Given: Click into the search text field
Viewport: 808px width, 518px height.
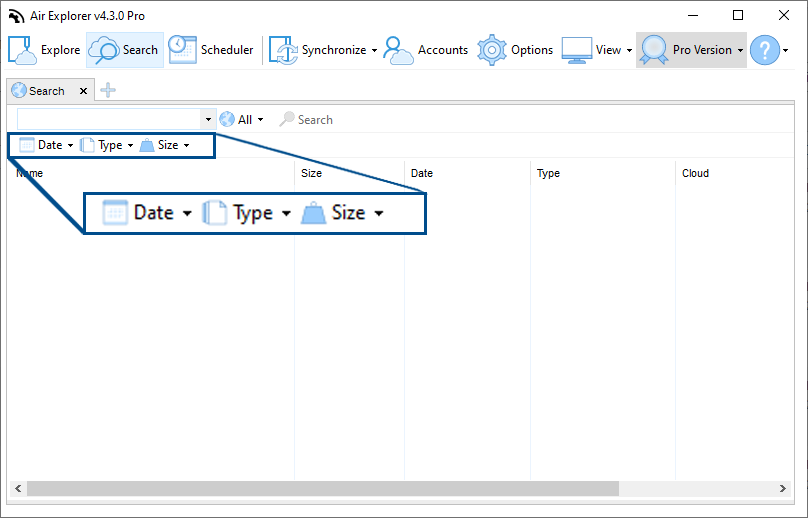Looking at the screenshot, I should coord(109,119).
